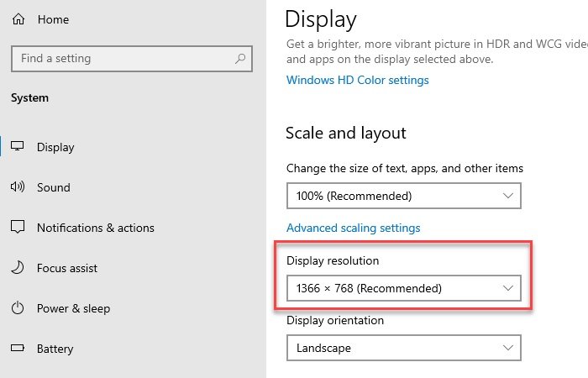588x378 pixels.
Task: Click the Notifications & actions icon
Action: (18, 228)
